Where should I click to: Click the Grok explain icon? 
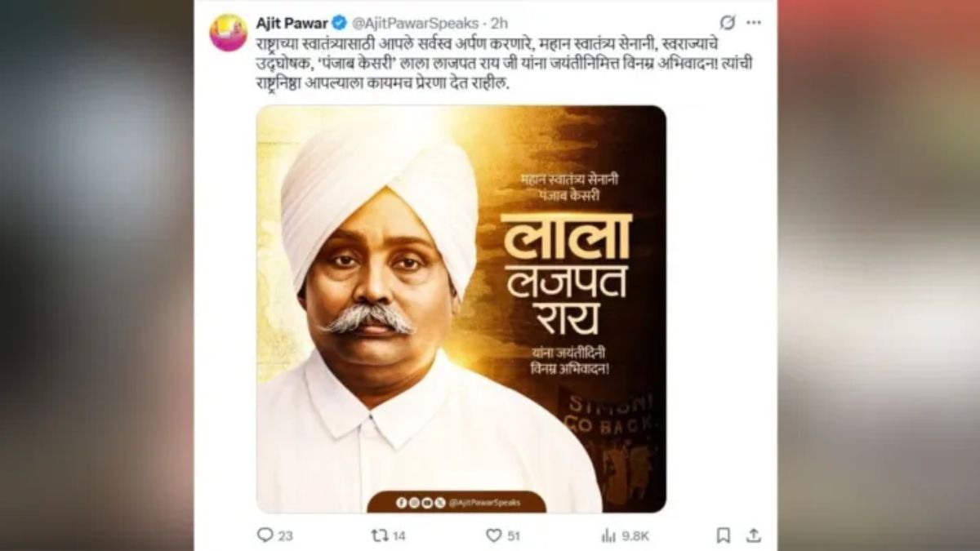(727, 22)
